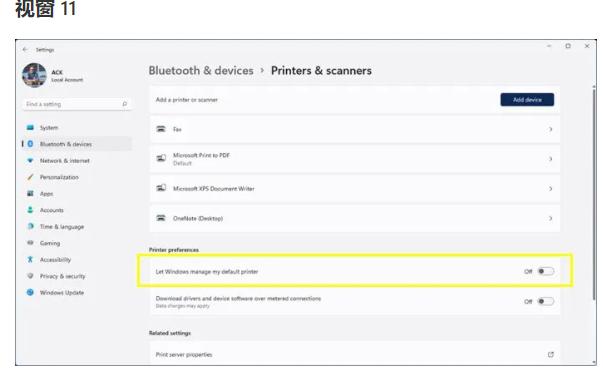
Task: Click the Privacy shield icon
Action: (30, 276)
